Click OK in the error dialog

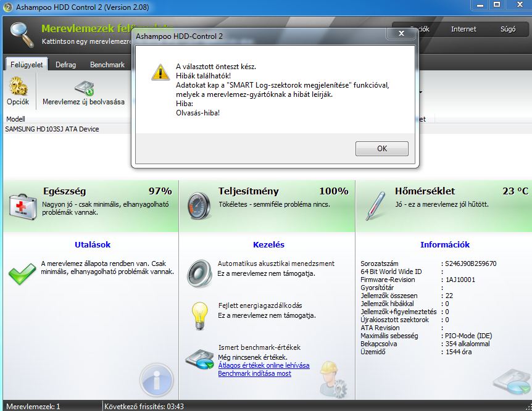pyautogui.click(x=381, y=149)
